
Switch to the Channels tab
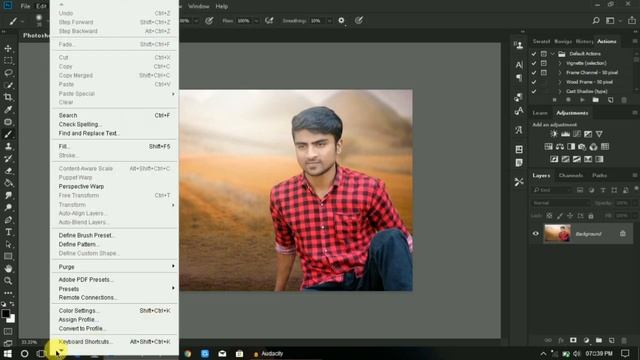coord(571,176)
